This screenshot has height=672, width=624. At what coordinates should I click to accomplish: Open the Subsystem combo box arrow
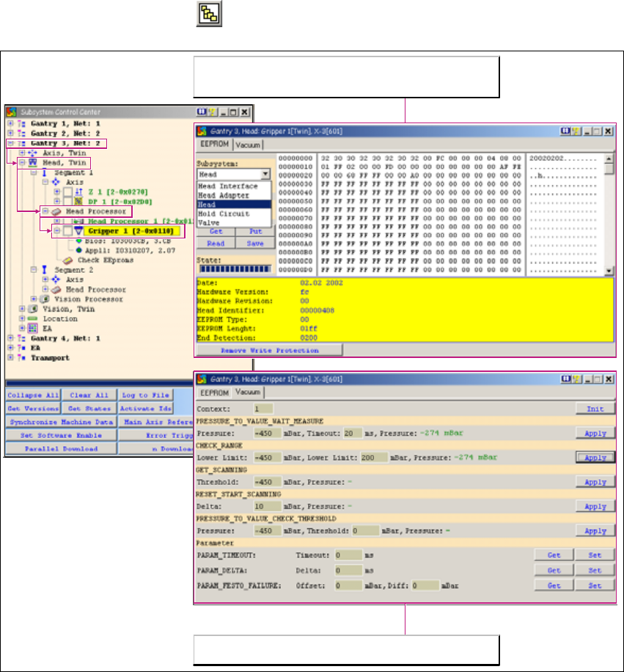[x=265, y=174]
